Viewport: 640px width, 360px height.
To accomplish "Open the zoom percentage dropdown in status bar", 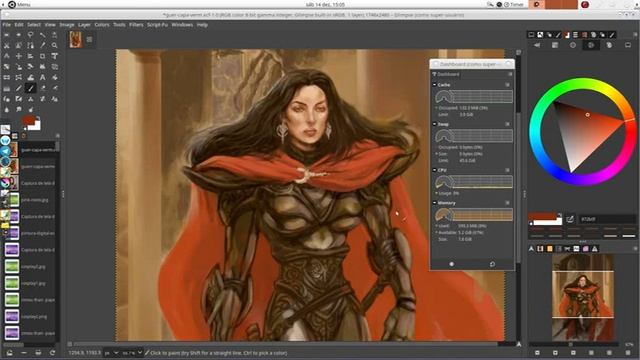I will tap(132, 353).
